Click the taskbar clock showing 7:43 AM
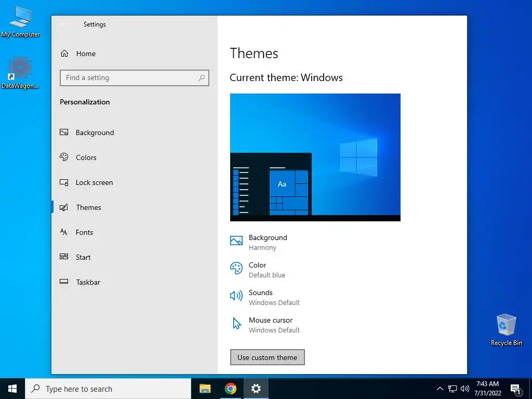This screenshot has width=532, height=399. [x=487, y=389]
